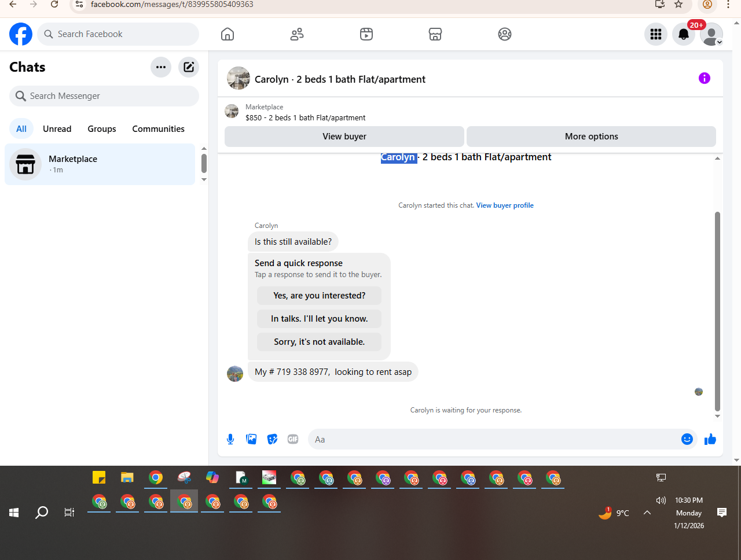Show hidden system tray icons
The image size is (741, 560).
[x=647, y=513]
